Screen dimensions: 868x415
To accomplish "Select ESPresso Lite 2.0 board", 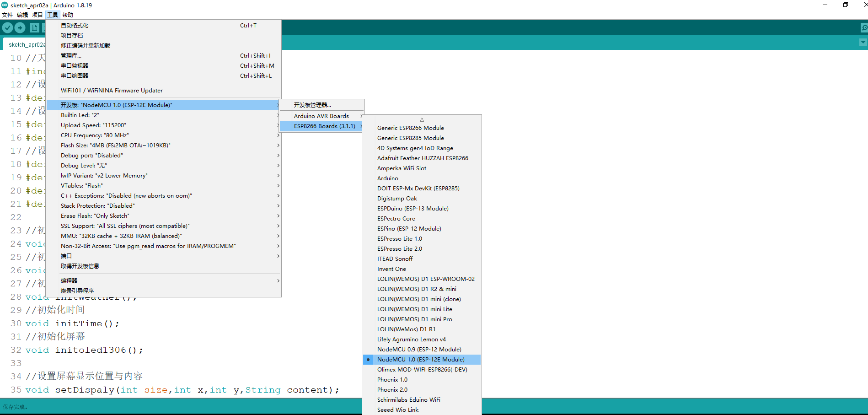I will [x=421, y=249].
